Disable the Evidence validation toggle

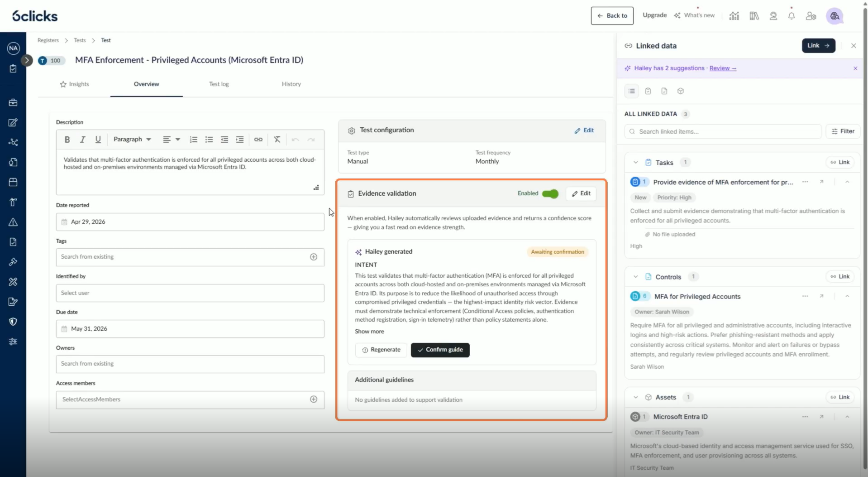pos(550,194)
